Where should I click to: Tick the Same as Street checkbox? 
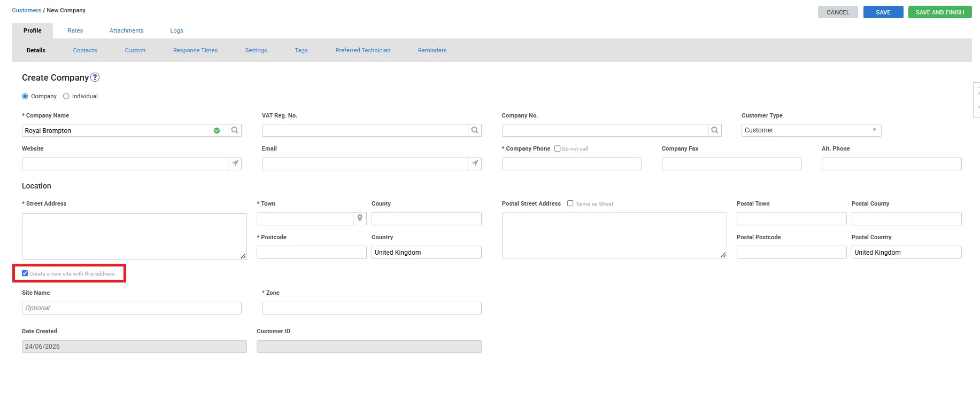point(570,203)
